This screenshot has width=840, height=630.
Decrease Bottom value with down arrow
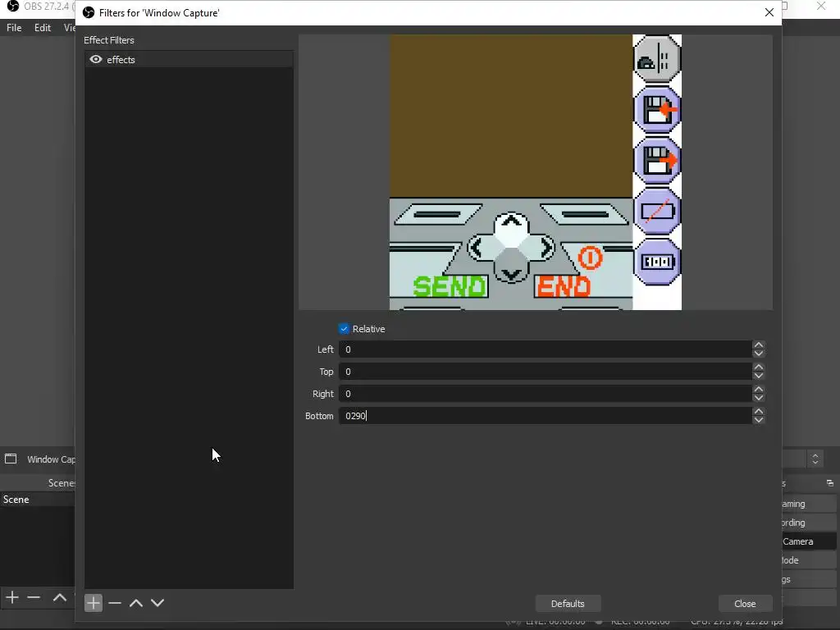(759, 420)
